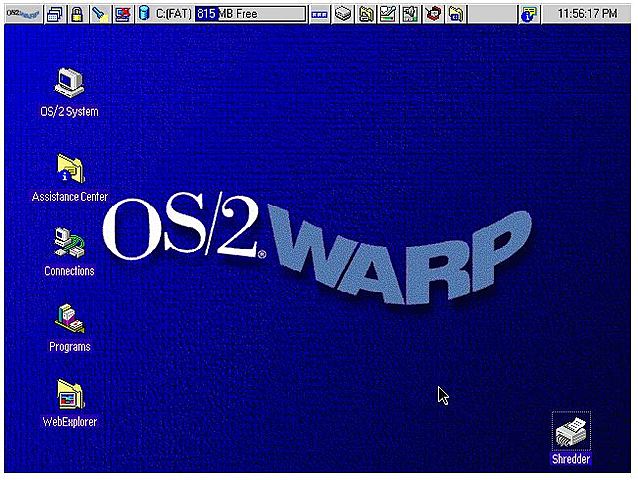Open the disk drive icon in WarpCenter tray
Viewport: 638px width, 480px height.
tap(343, 14)
